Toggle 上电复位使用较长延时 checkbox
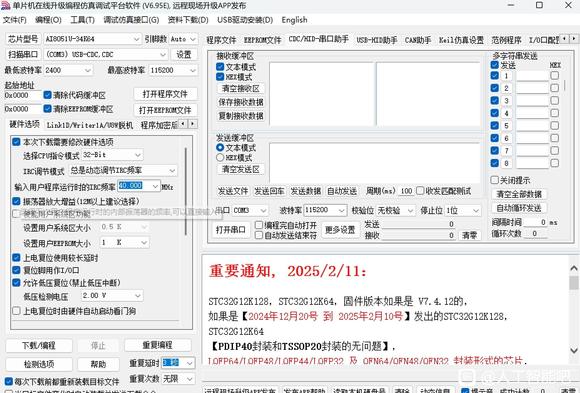580x393 pixels. (16, 258)
